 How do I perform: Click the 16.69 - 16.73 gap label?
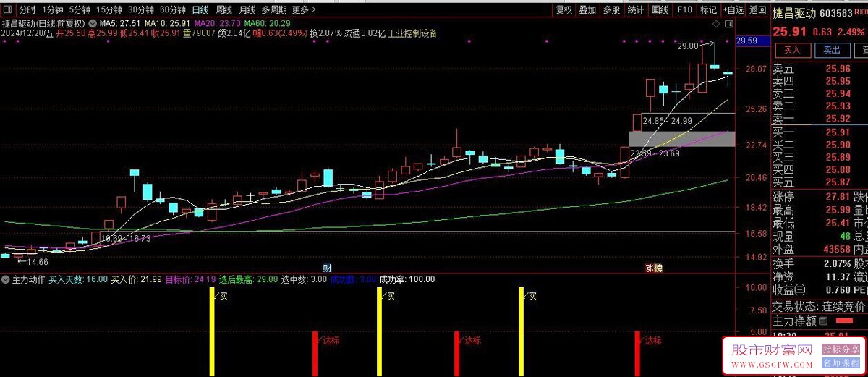tap(126, 238)
